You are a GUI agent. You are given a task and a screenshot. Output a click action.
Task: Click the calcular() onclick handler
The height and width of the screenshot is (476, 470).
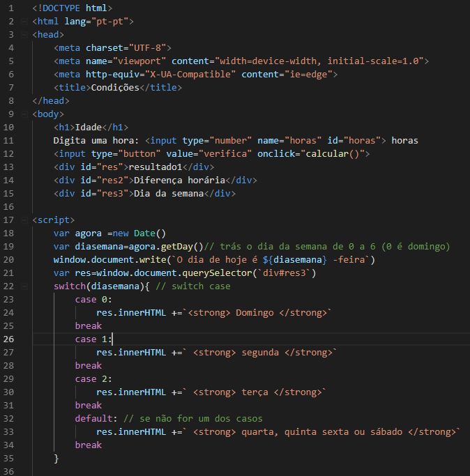click(x=333, y=154)
